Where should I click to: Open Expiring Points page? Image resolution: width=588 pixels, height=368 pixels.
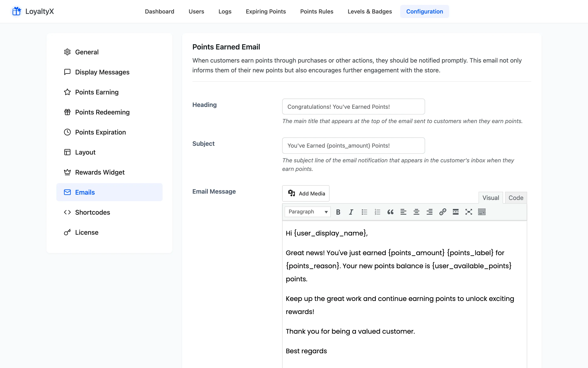[x=266, y=11]
